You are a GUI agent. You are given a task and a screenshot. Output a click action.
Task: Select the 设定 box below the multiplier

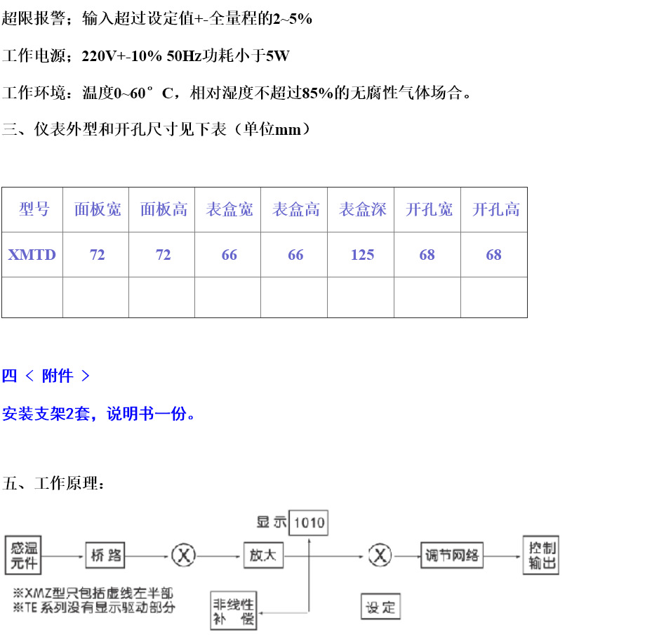[380, 606]
